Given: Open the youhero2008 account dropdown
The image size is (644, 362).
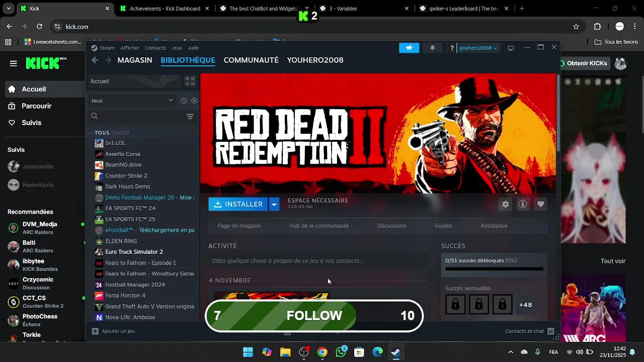Looking at the screenshot, I should [x=478, y=48].
